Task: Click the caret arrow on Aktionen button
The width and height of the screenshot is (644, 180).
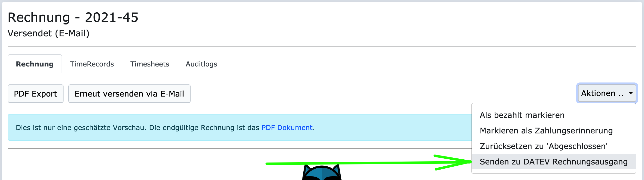Action: coord(631,93)
